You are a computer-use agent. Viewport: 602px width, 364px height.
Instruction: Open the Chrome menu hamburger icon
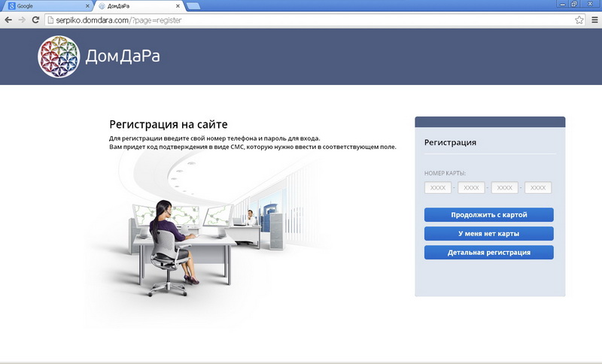pyautogui.click(x=594, y=20)
